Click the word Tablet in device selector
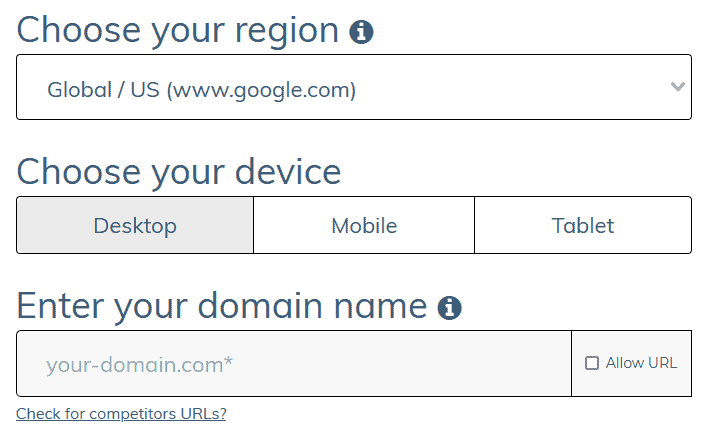Screen dimensions: 707x429 click(x=583, y=225)
